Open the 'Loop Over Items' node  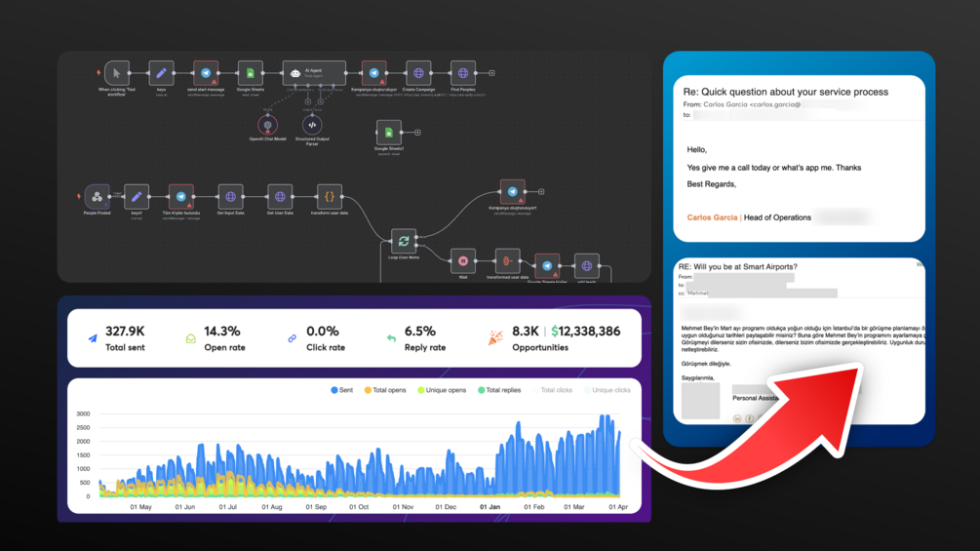point(403,241)
